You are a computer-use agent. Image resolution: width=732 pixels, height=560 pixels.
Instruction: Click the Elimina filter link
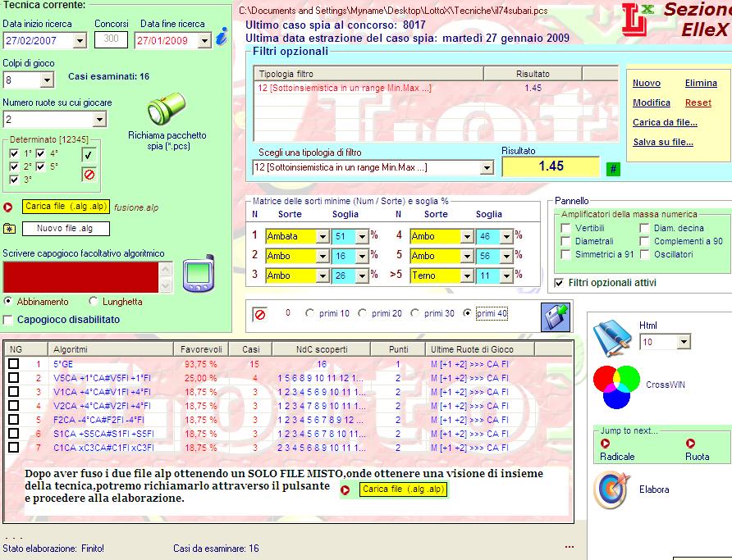pyautogui.click(x=701, y=83)
